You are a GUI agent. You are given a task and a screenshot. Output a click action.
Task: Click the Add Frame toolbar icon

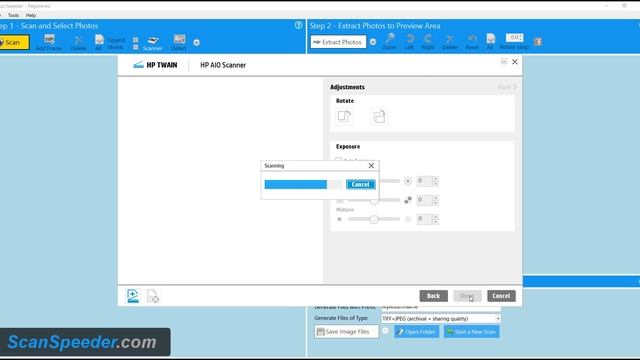(49, 42)
